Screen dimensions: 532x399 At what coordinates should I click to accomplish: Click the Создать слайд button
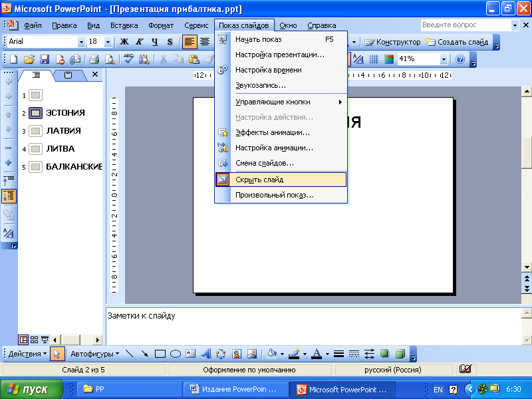click(x=457, y=42)
